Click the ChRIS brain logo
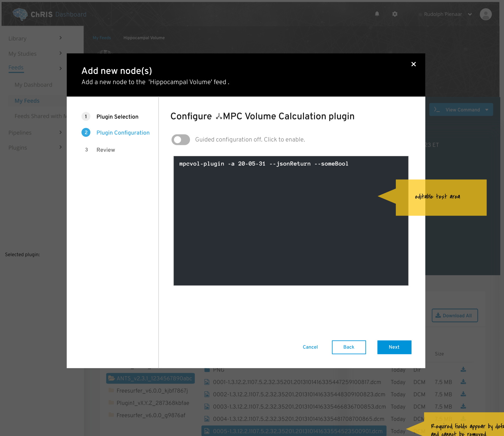 click(x=20, y=14)
